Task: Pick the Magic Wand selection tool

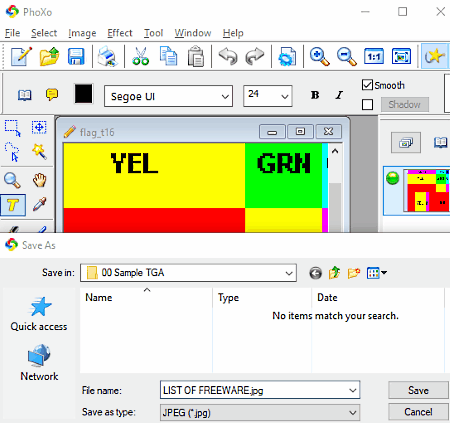Action: (39, 152)
